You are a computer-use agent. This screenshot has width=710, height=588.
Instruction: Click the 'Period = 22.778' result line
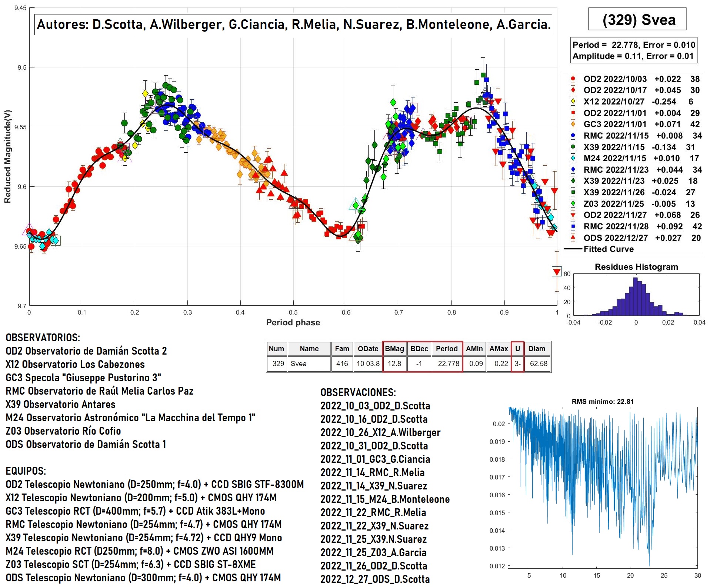pyautogui.click(x=634, y=45)
